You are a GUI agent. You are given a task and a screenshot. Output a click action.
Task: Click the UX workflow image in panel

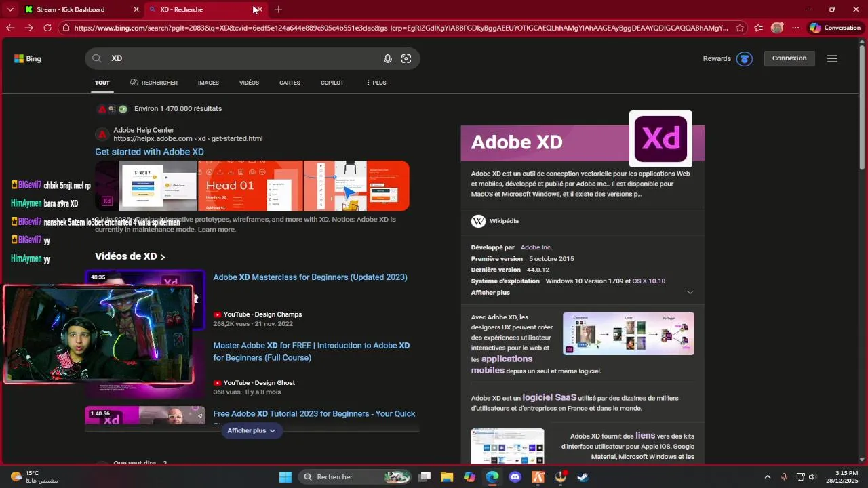pos(629,333)
